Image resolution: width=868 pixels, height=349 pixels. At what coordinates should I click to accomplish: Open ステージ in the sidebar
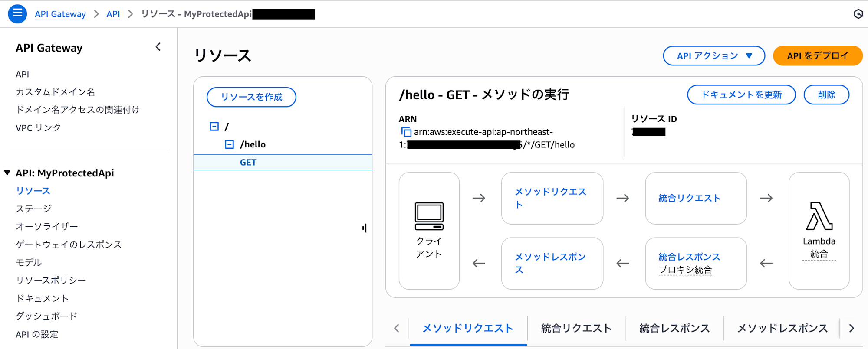(x=33, y=209)
